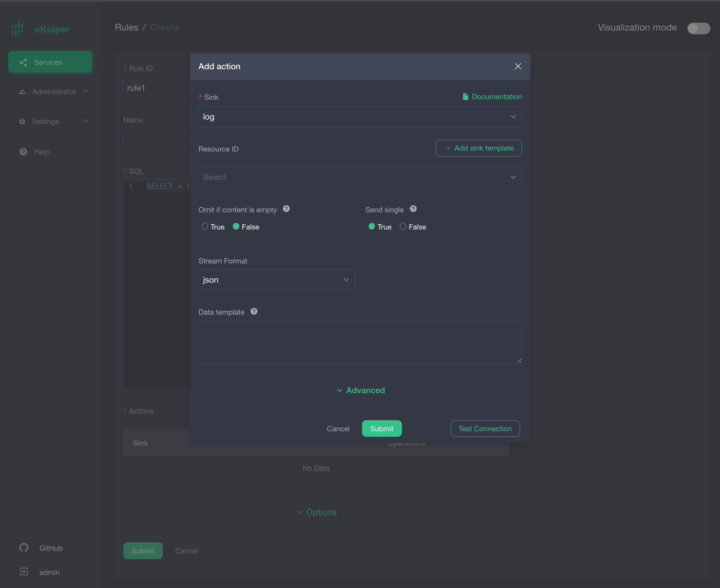This screenshot has height=588, width=720.
Task: Click help icon next to Omit if content is empty
Action: pos(286,209)
